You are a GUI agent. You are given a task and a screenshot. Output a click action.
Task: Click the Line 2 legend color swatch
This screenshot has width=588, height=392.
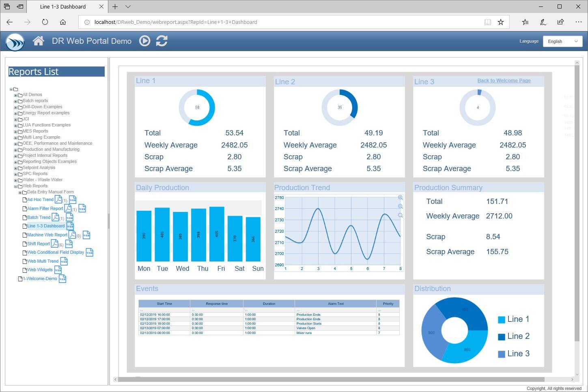501,337
